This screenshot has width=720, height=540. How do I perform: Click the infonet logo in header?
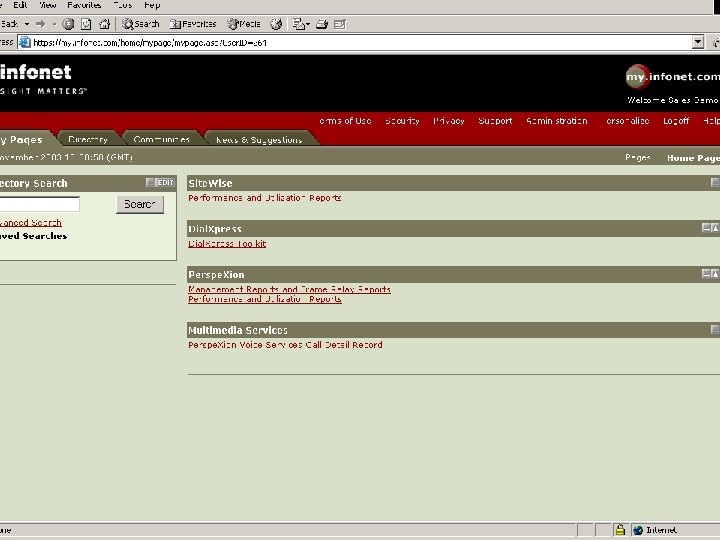click(36, 73)
